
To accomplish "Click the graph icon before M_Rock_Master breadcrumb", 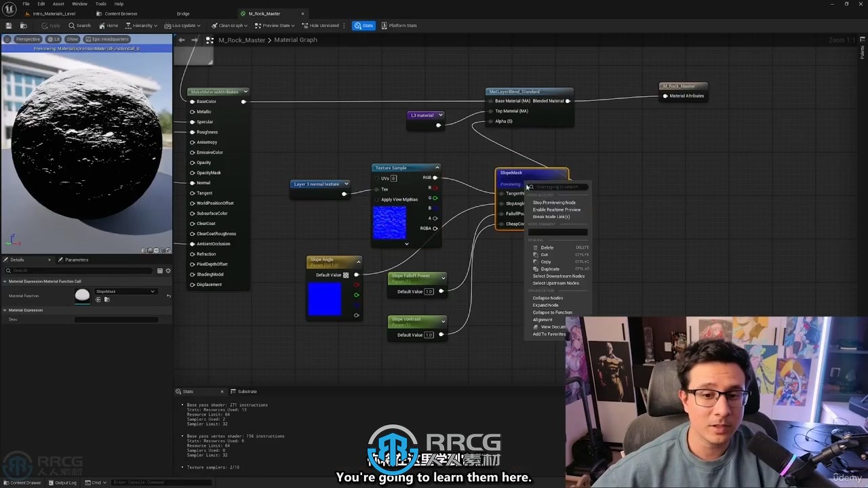I will tap(210, 40).
